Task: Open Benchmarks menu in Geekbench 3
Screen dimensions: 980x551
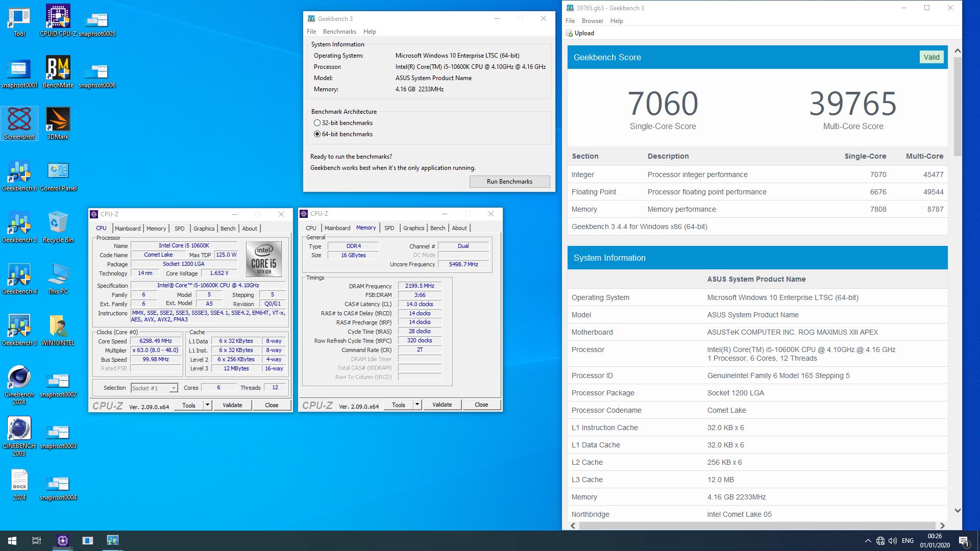Action: pos(339,32)
